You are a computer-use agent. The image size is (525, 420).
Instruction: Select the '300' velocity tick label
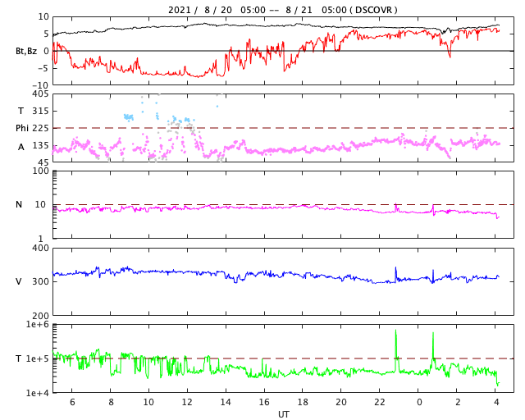(x=40, y=281)
